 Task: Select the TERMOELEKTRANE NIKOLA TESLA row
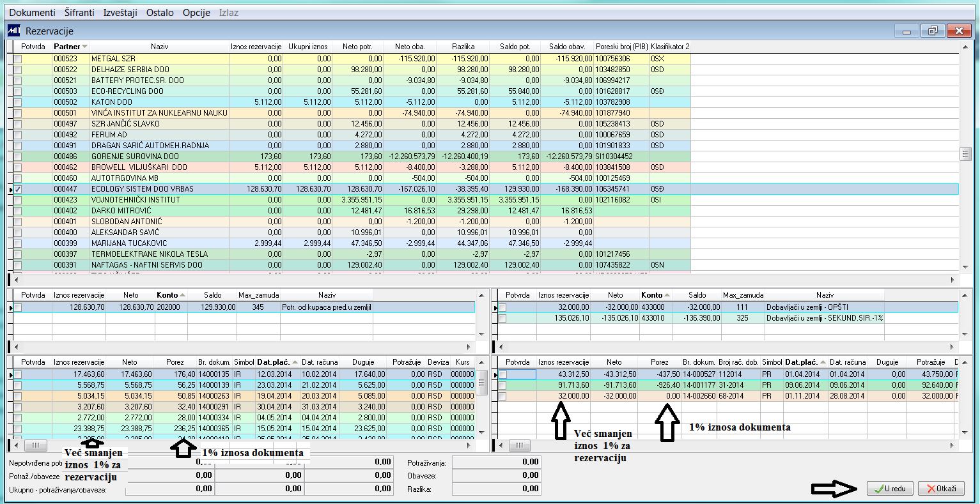pyautogui.click(x=486, y=254)
